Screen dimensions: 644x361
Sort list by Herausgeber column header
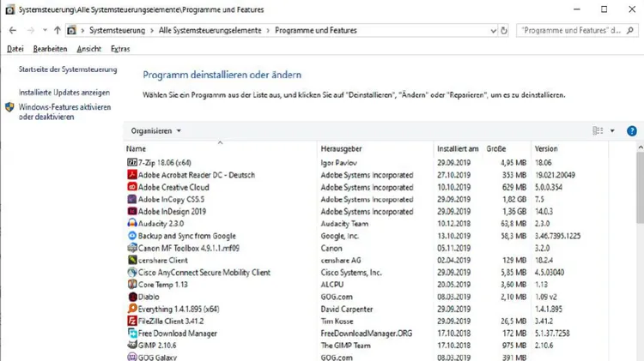click(375, 148)
